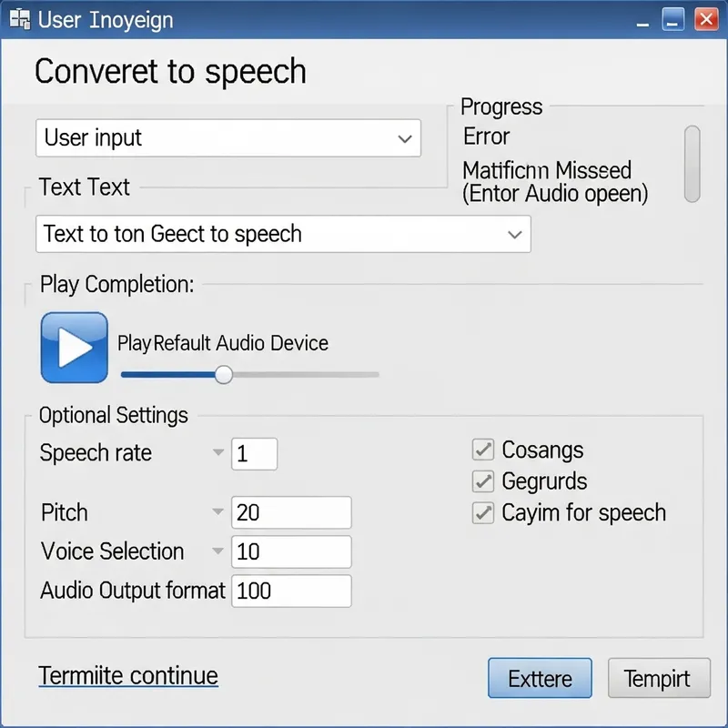This screenshot has width=728, height=728.
Task: Edit the Audio Output format value field
Action: pos(291,591)
